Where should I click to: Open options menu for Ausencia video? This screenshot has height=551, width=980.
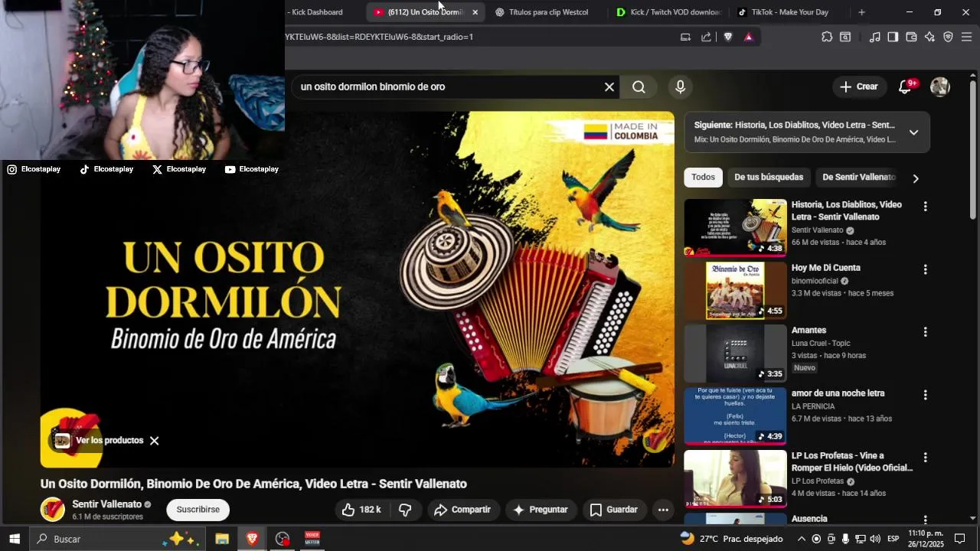tap(925, 520)
